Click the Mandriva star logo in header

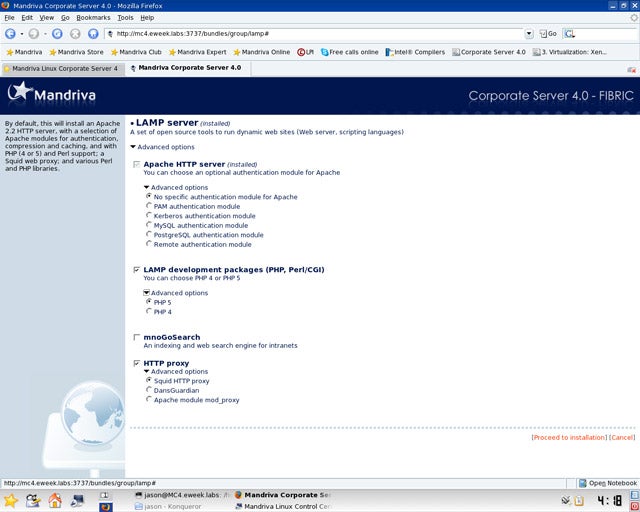coord(19,92)
